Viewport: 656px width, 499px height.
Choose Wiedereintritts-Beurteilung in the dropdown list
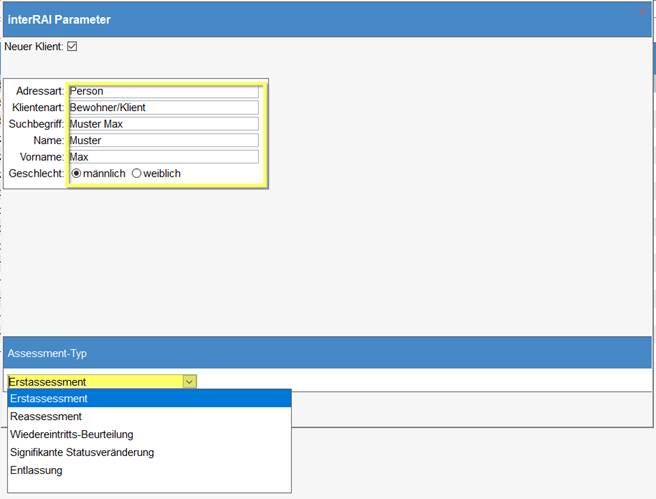click(149, 434)
